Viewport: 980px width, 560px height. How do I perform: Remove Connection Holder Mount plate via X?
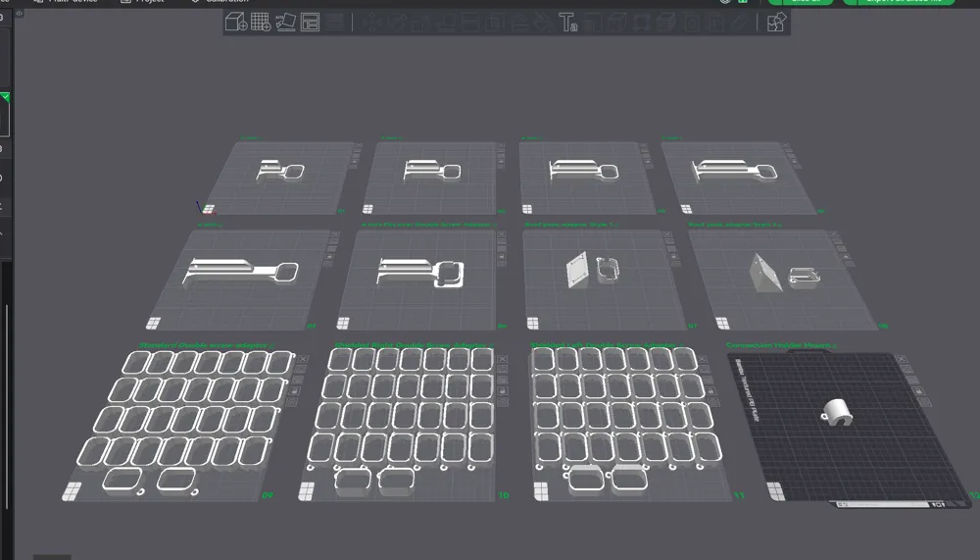(902, 359)
